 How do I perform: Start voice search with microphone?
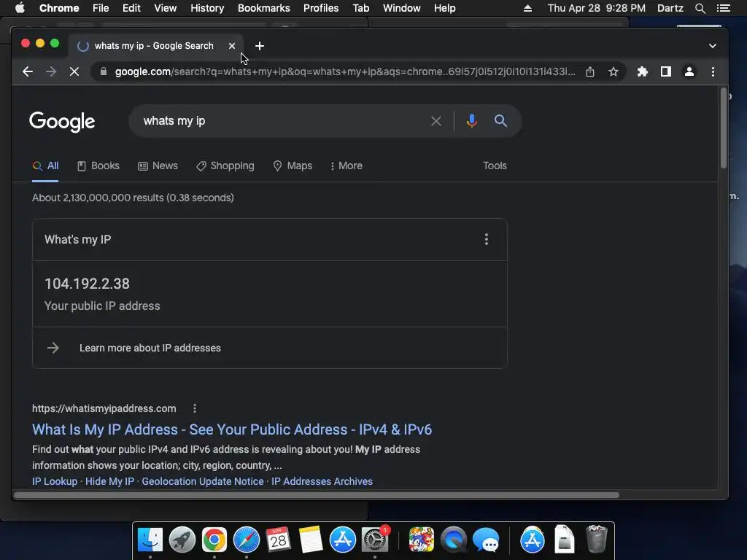[x=472, y=121]
